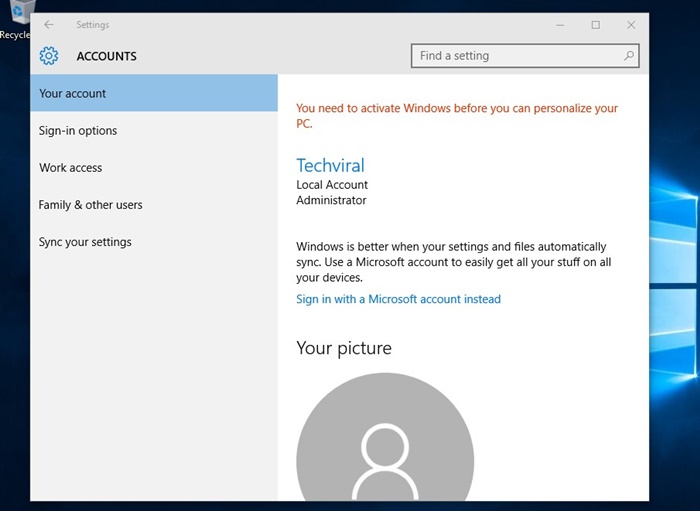Click the ACCOUNTS page heading
This screenshot has width=700, height=511.
(x=107, y=56)
